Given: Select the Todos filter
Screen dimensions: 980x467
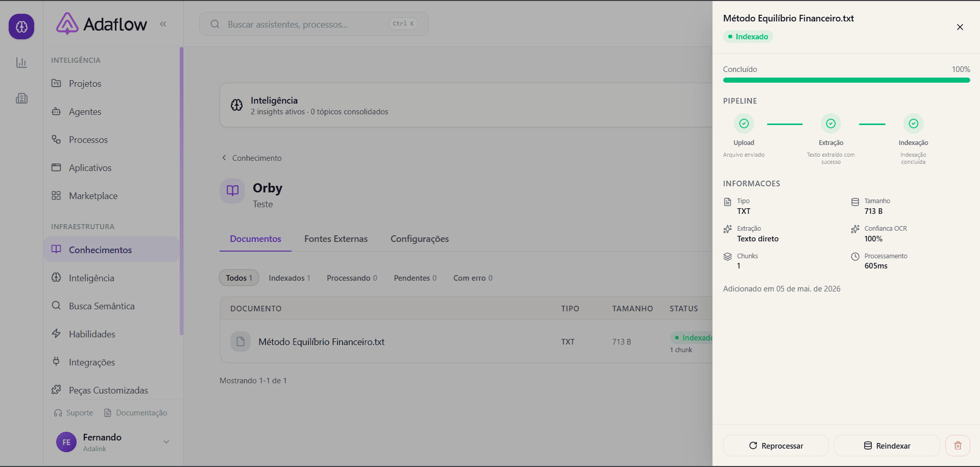Looking at the screenshot, I should pos(239,278).
